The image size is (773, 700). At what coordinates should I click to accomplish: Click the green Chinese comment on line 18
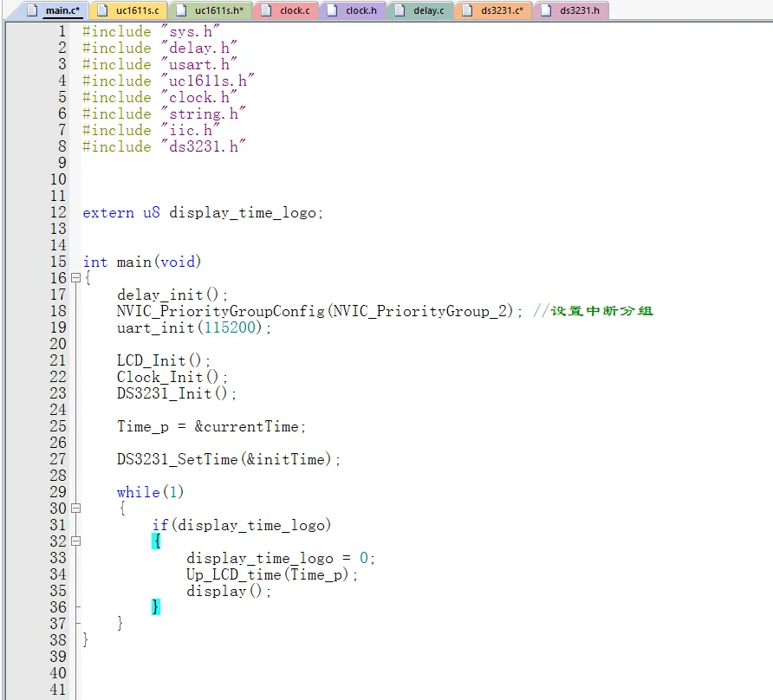[593, 311]
